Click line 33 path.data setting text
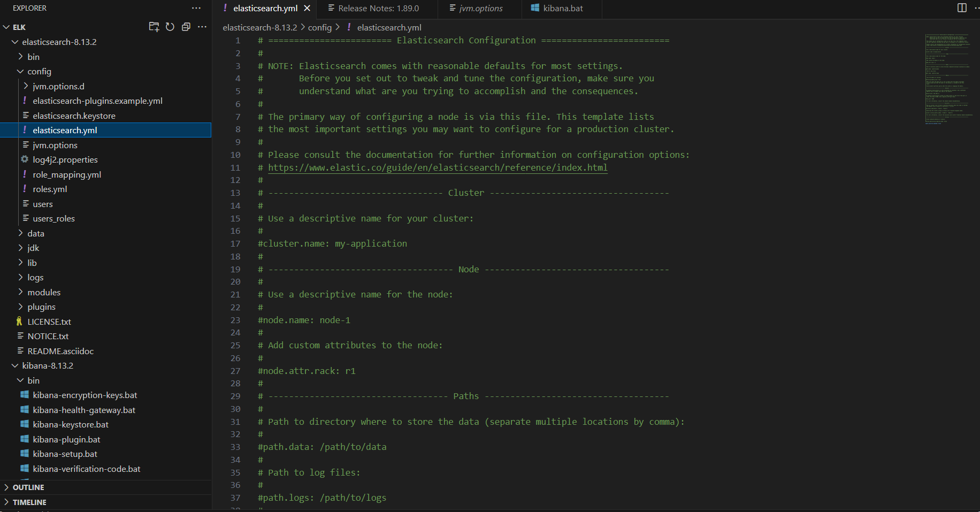Viewport: 980px width, 512px height. pyautogui.click(x=322, y=447)
